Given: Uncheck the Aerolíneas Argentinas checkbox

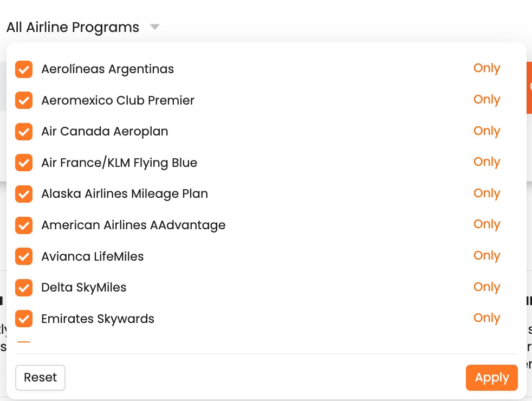Looking at the screenshot, I should [23, 69].
